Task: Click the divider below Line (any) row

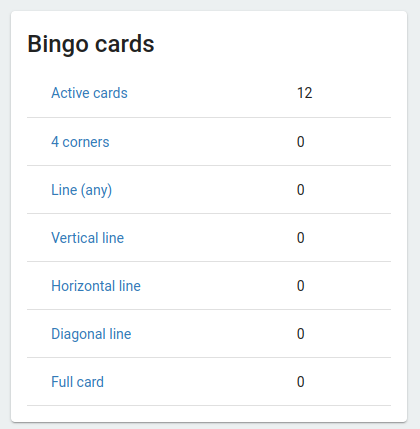Action: point(209,213)
